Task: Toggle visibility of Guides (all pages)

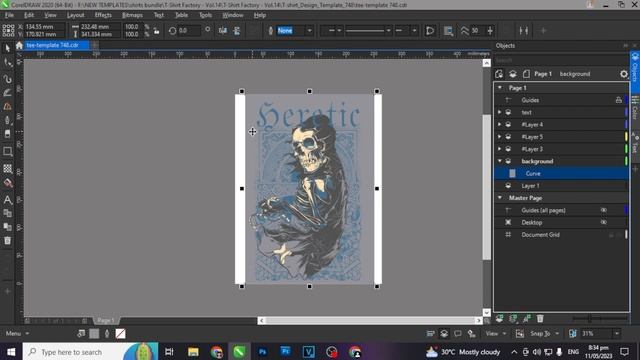Action: [604, 210]
